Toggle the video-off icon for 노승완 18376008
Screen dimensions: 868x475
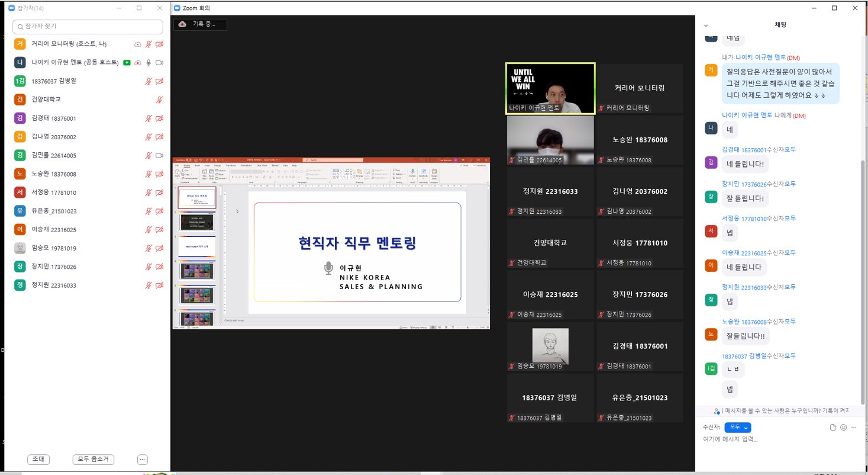click(159, 174)
